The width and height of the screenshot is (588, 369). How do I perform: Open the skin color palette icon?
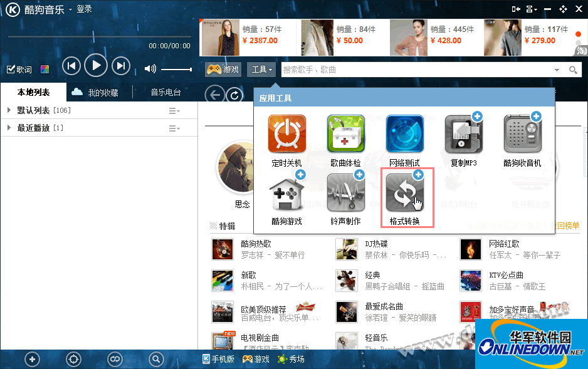click(x=45, y=70)
